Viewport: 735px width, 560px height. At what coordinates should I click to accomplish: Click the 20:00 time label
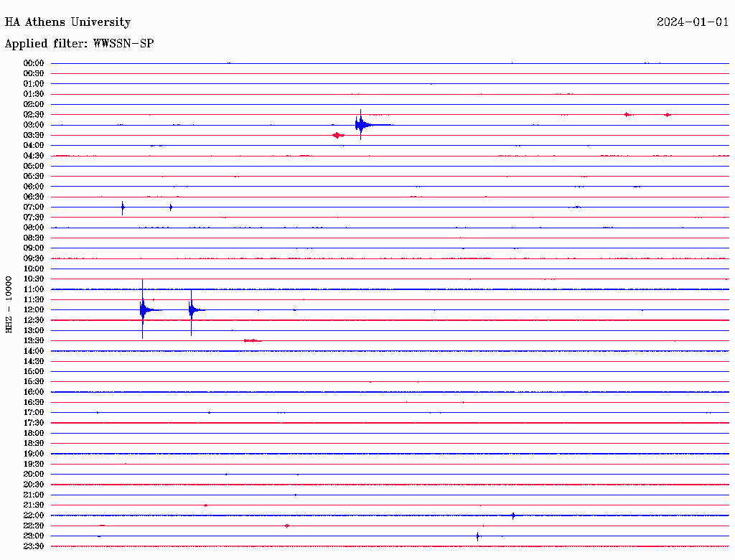34,474
